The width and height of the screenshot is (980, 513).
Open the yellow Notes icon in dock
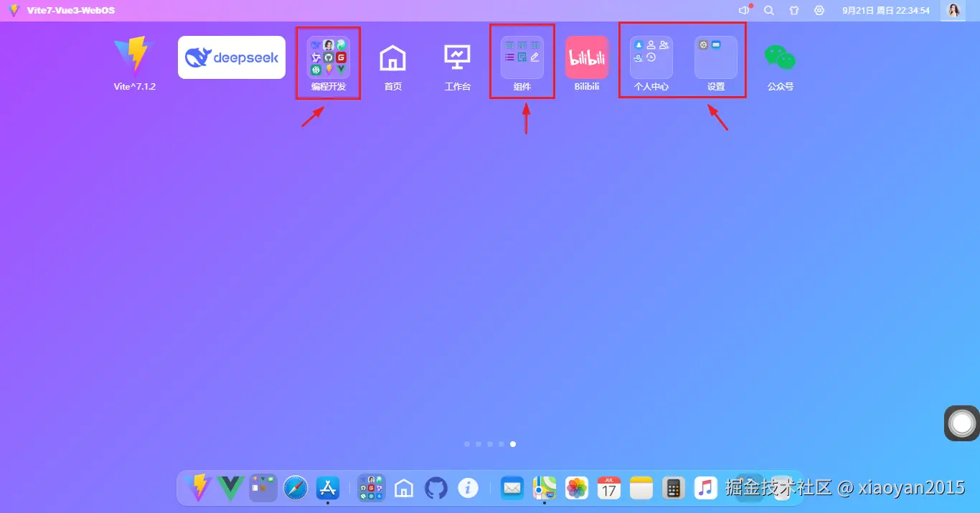641,488
